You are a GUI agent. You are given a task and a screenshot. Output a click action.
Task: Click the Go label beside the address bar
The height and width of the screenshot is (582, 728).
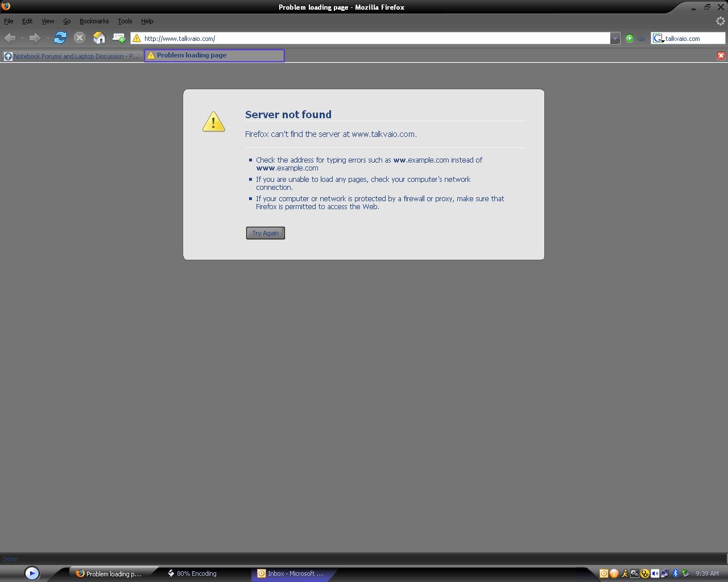point(642,39)
